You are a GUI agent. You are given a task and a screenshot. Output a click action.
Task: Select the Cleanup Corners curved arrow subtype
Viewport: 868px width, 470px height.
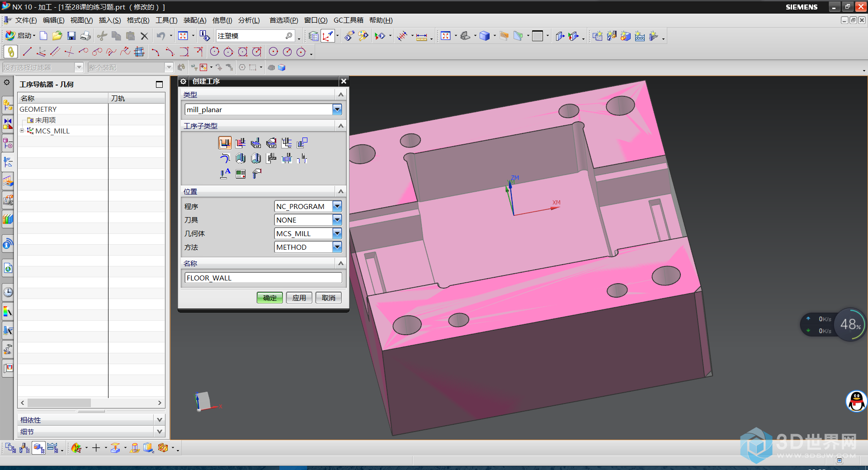point(225,158)
